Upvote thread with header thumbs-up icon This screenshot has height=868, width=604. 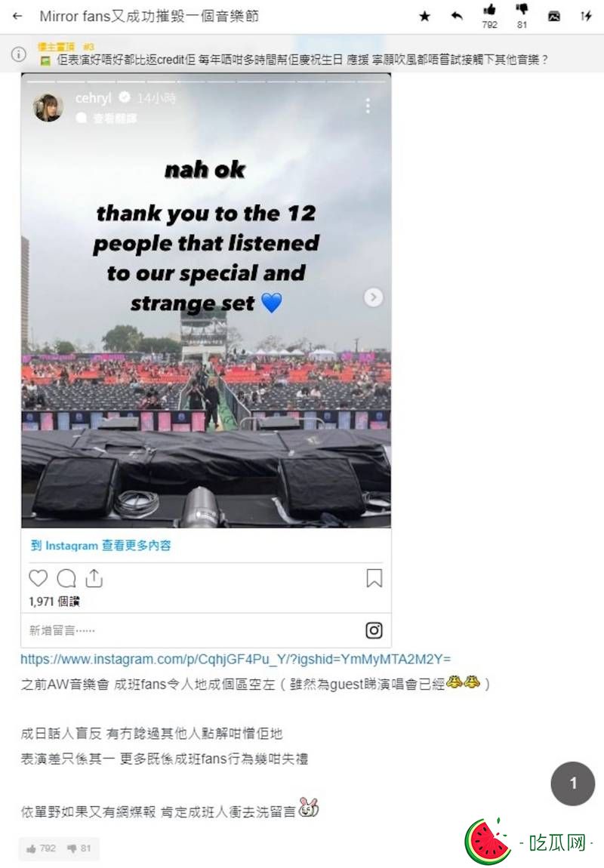(489, 9)
